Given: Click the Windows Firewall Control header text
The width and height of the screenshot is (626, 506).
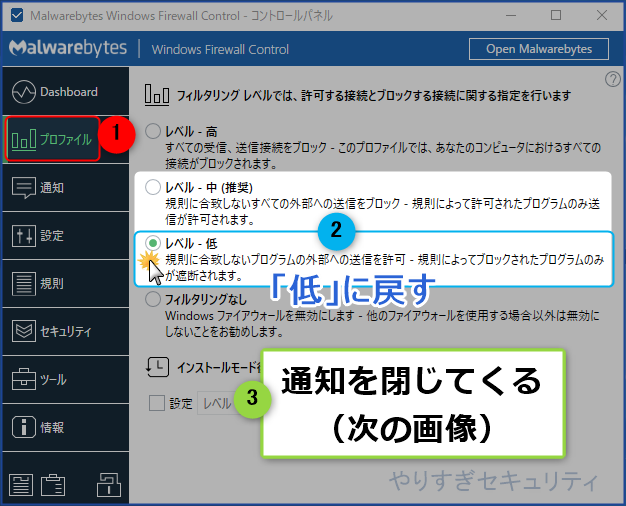Looking at the screenshot, I should (x=220, y=50).
